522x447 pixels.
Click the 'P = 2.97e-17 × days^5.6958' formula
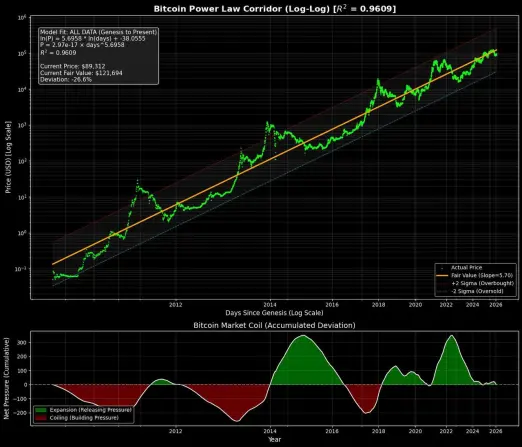(x=82, y=45)
